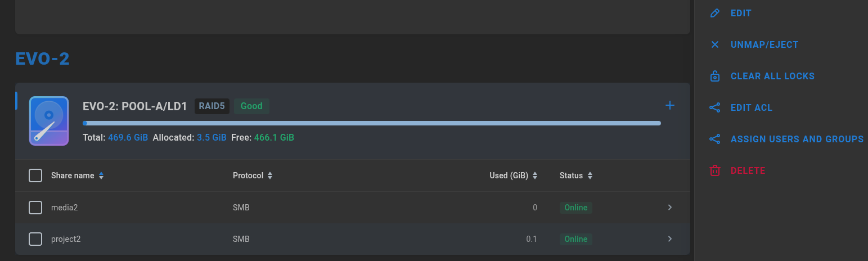Viewport: 868px width, 261px height.
Task: Click the share icon for Assign Users and Groups
Action: click(715, 139)
